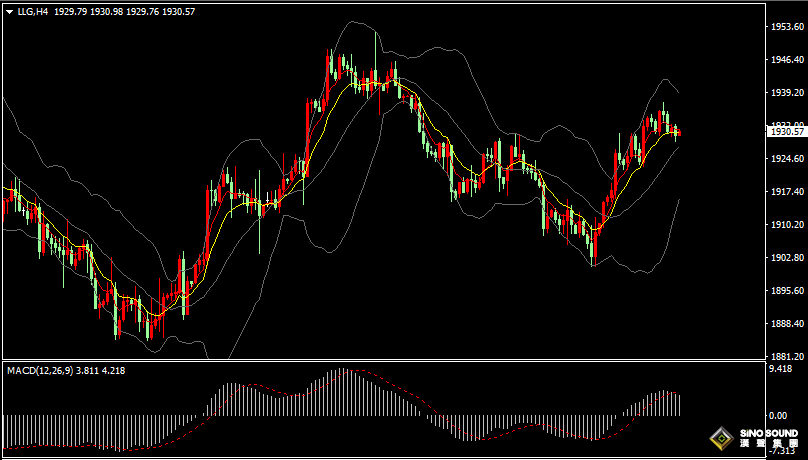Click the 1881.20 price axis label
Image resolution: width=808 pixels, height=460 pixels.
point(785,356)
